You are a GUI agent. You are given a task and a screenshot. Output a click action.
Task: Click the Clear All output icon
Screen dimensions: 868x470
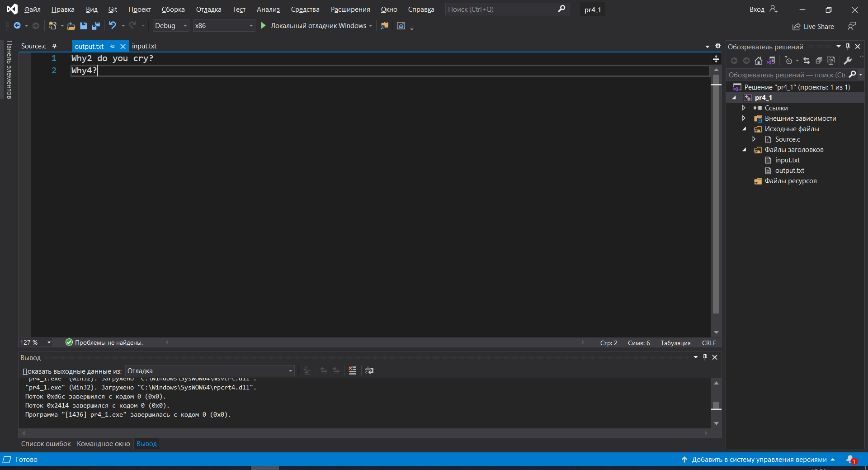click(x=353, y=370)
